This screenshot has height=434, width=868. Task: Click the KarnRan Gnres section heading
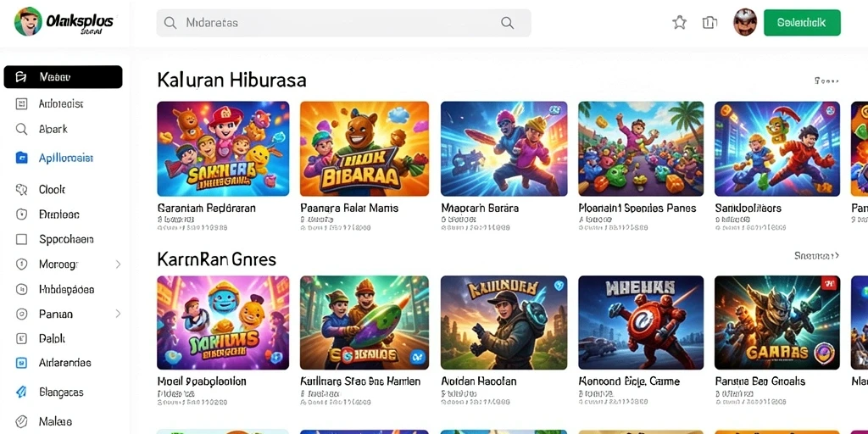click(216, 259)
